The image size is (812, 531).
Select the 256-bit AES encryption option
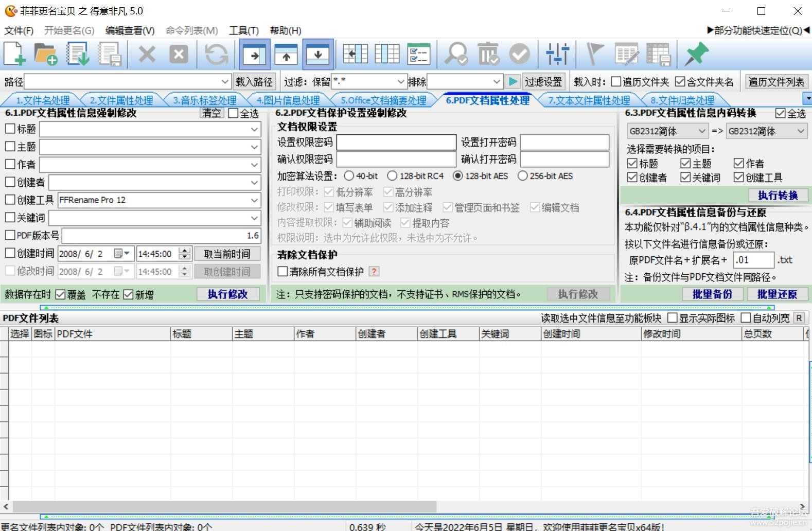click(523, 176)
